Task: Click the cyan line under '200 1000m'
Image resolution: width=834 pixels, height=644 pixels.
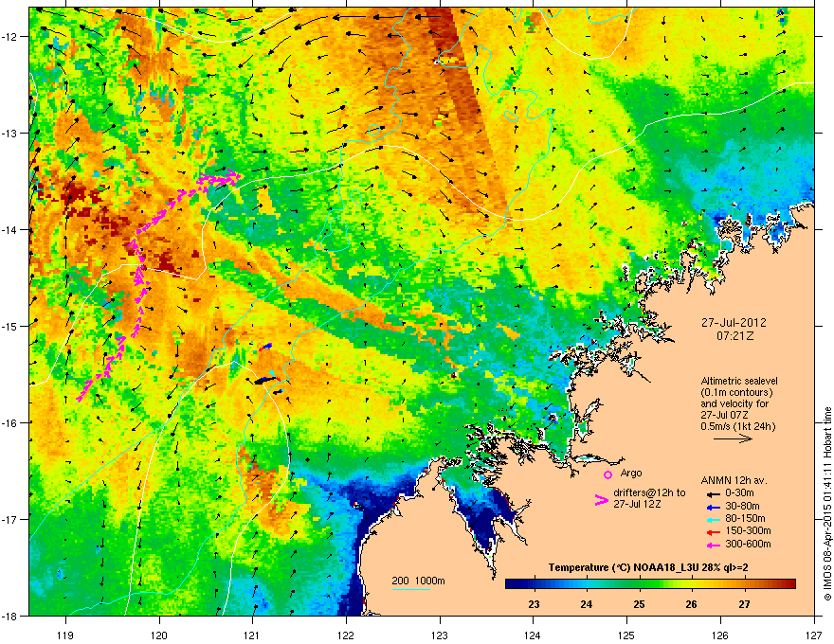Action: [410, 589]
